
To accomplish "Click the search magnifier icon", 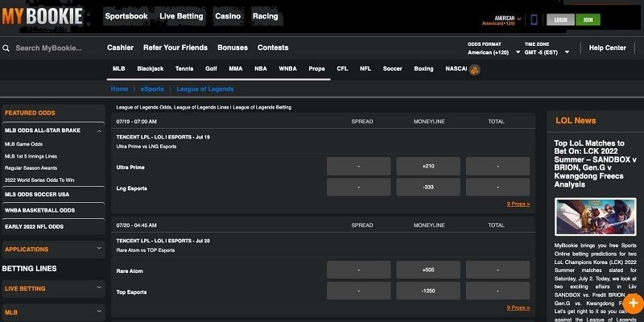I will pyautogui.click(x=6, y=48).
